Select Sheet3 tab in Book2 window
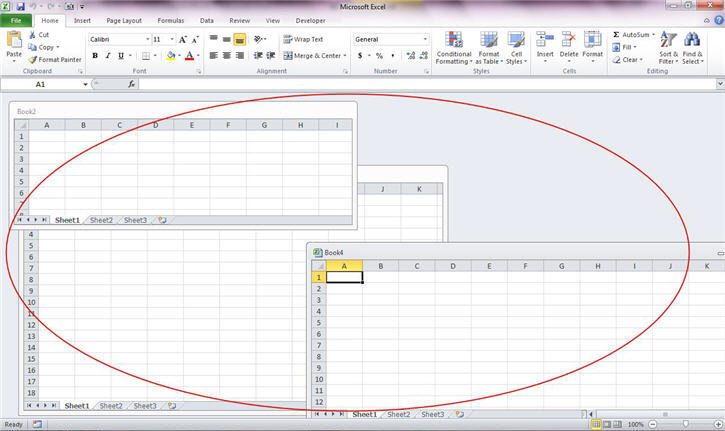725x431 pixels. [x=135, y=220]
